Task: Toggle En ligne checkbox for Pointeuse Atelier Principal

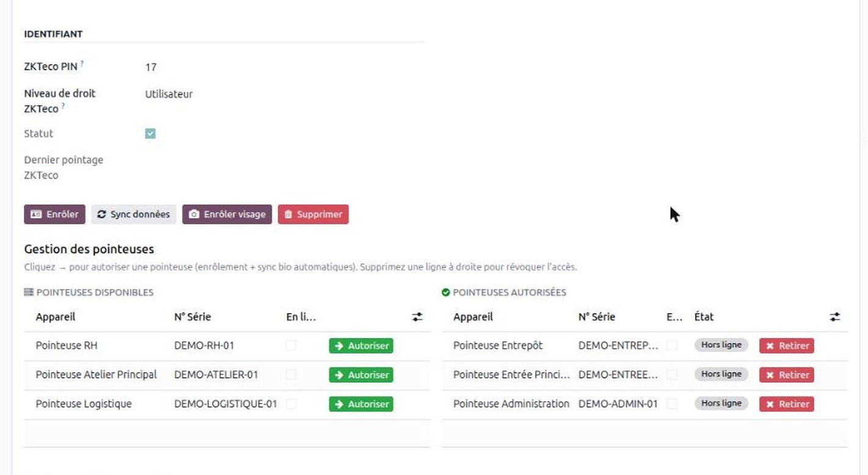Action: [291, 375]
